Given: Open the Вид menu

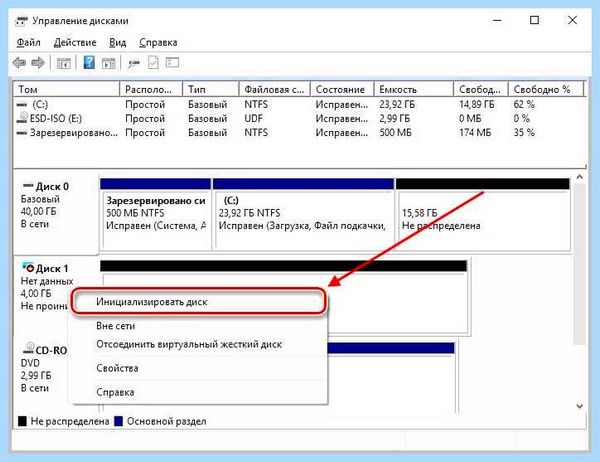Looking at the screenshot, I should tap(117, 42).
